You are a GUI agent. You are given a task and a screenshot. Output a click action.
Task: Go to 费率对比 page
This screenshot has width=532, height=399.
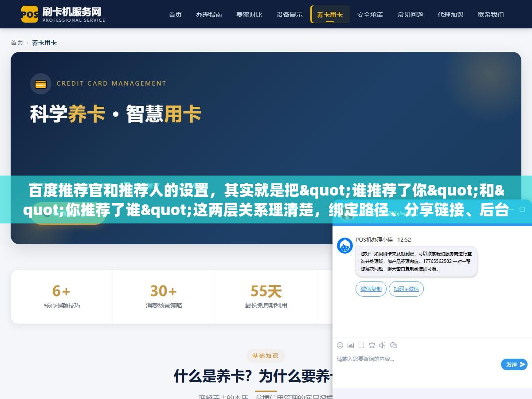[249, 14]
